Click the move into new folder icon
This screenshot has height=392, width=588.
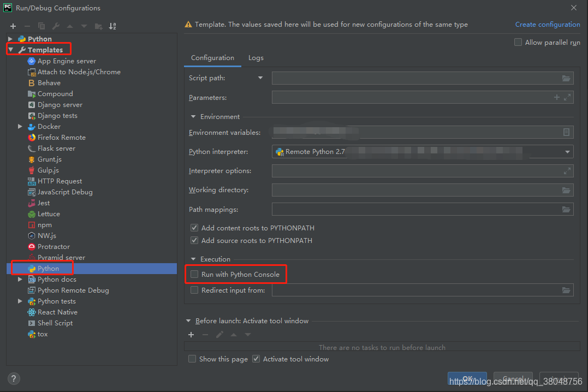point(98,26)
